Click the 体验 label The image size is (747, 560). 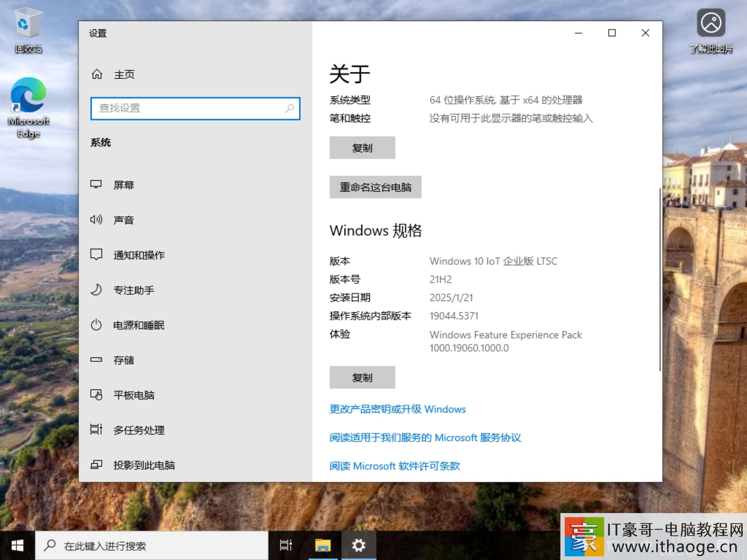click(x=340, y=334)
